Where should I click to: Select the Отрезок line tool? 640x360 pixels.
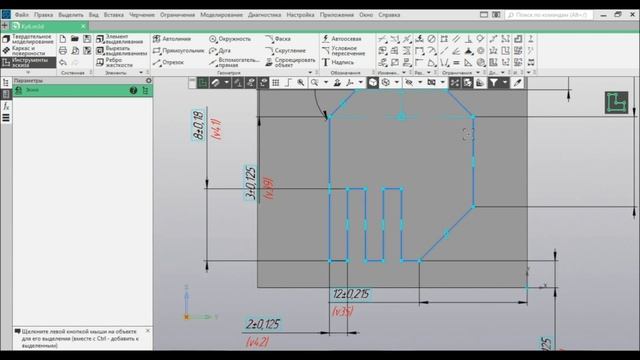pos(168,62)
